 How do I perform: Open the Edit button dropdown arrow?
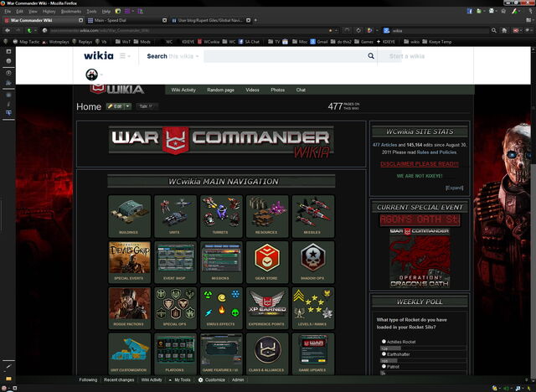point(128,106)
